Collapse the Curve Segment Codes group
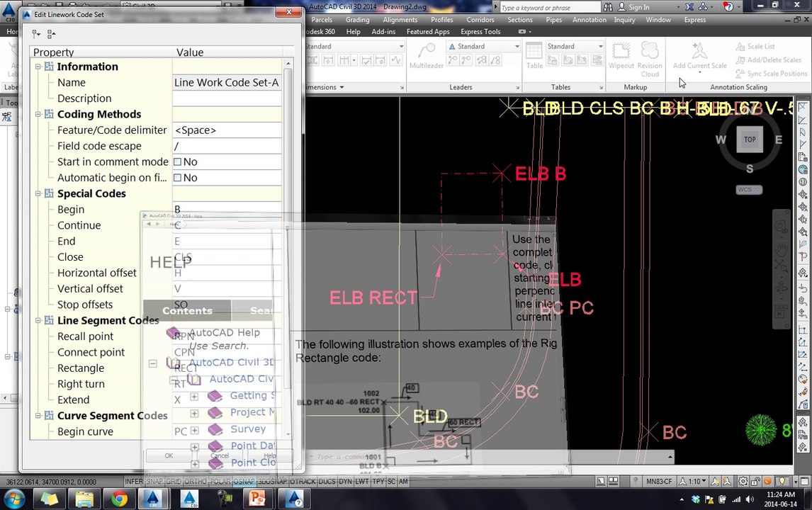812x510 pixels. coord(38,415)
